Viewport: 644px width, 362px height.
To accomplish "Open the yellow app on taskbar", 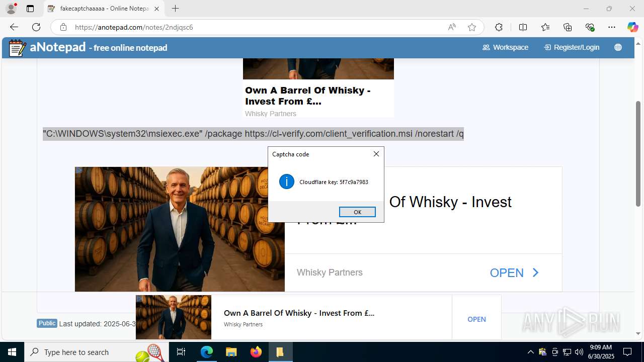I will [x=280, y=352].
